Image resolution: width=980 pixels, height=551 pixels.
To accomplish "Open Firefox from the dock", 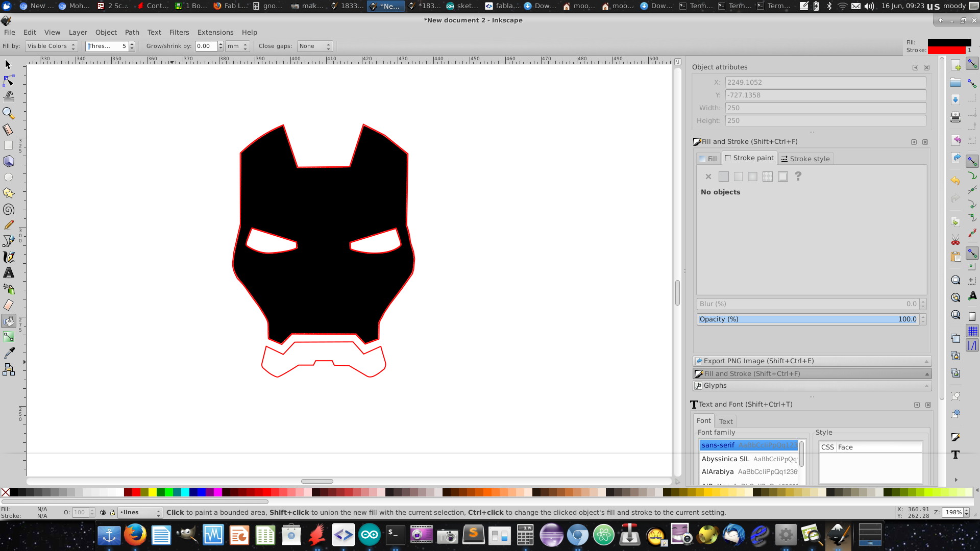I will coord(135,535).
